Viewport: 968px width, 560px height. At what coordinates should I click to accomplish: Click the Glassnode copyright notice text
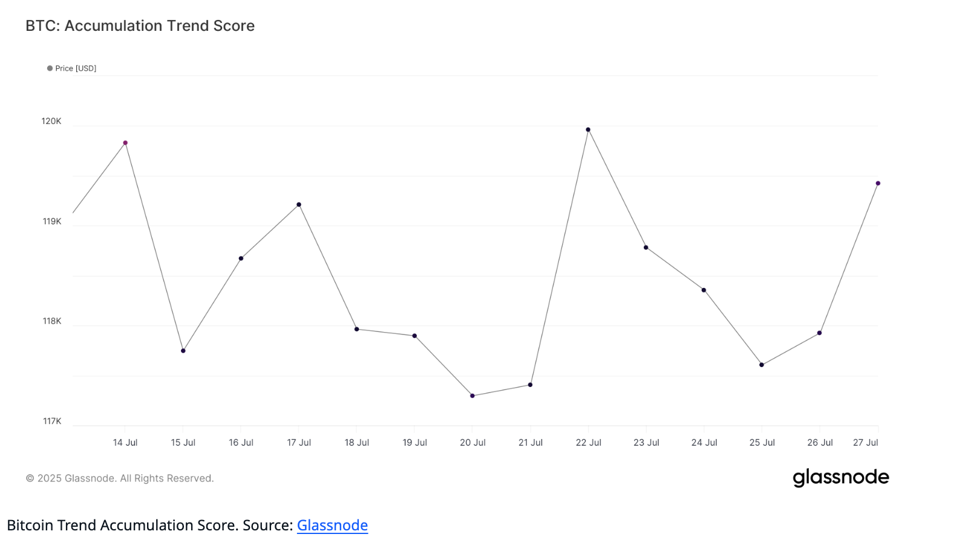point(120,478)
